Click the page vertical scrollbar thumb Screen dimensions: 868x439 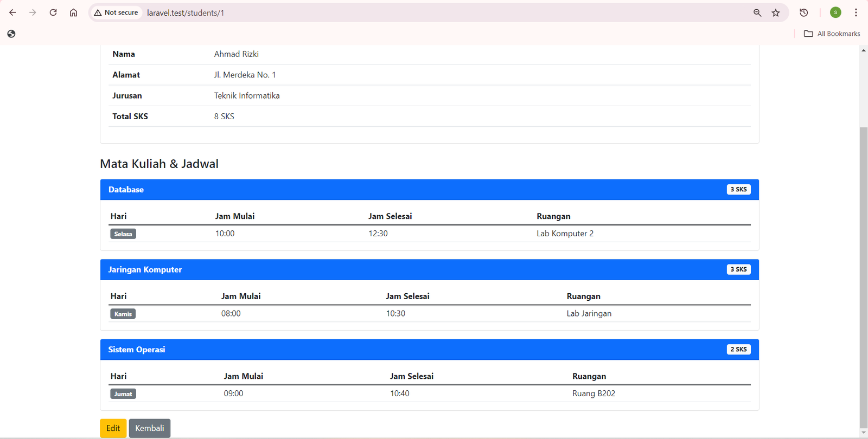(x=864, y=276)
